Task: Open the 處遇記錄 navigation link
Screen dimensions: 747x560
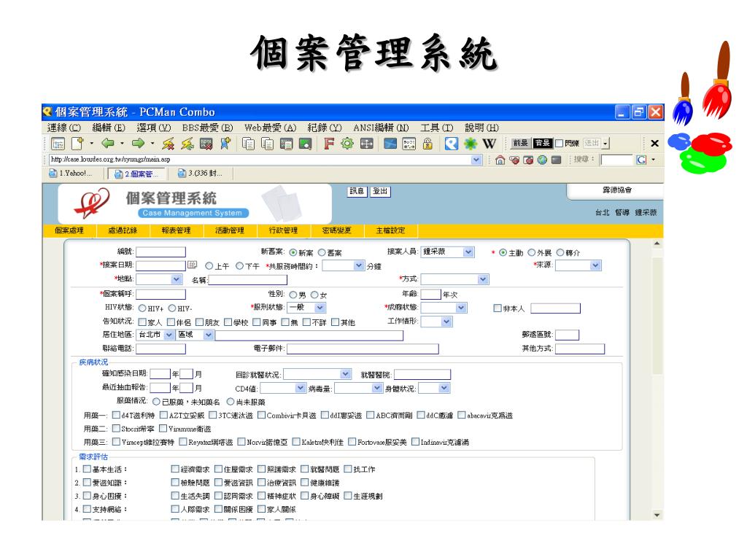Action: click(123, 230)
